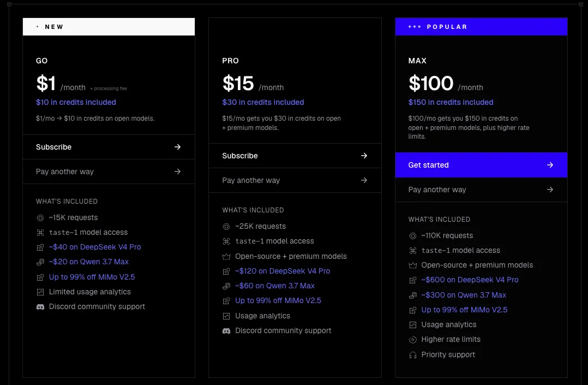Click Get started on MAX plan
This screenshot has width=588, height=385.
(481, 165)
